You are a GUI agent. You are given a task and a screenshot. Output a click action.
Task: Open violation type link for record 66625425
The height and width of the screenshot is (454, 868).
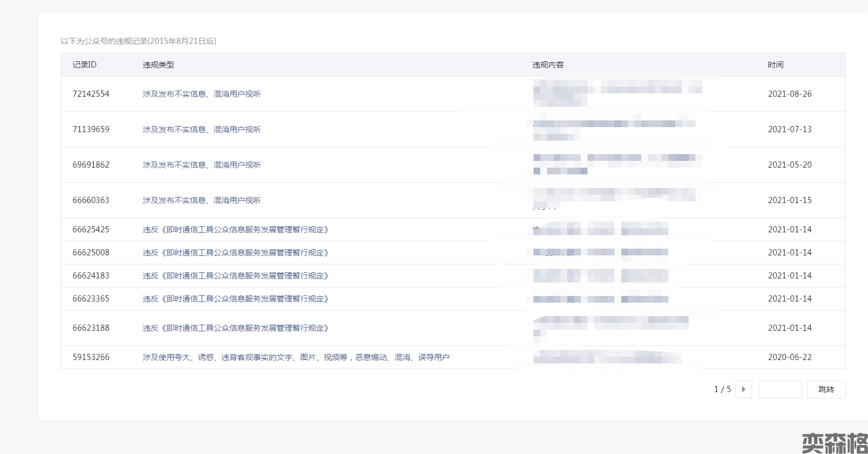[x=235, y=230]
